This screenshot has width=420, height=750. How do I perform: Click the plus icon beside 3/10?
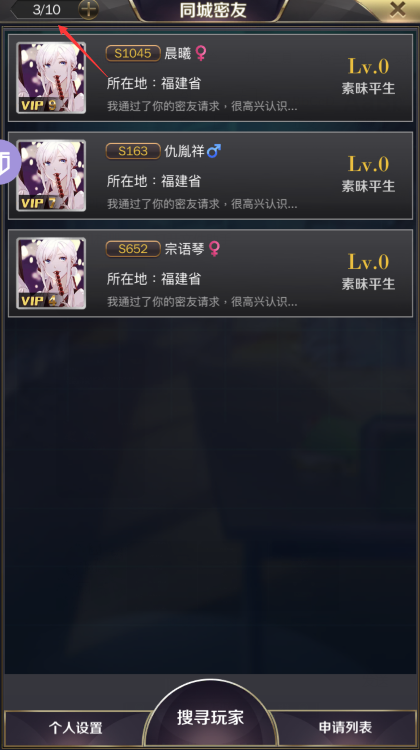88,9
